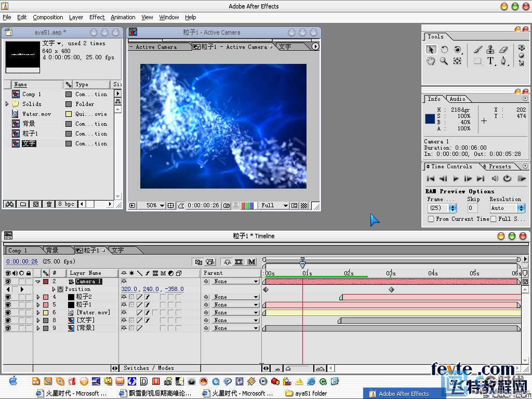This screenshot has width=532, height=399.
Task: Expand the Water.mov layer
Action: (38, 312)
